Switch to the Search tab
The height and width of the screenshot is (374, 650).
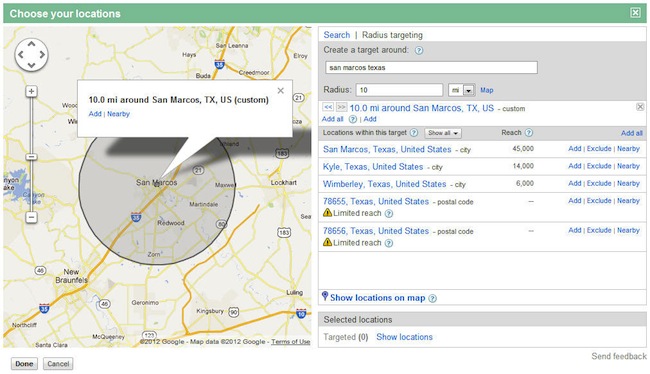(x=337, y=35)
